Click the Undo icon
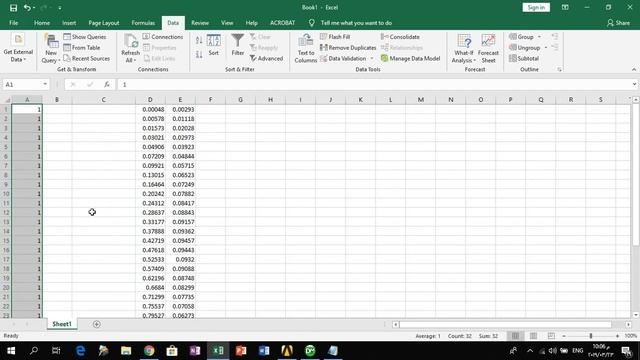 (x=27, y=8)
